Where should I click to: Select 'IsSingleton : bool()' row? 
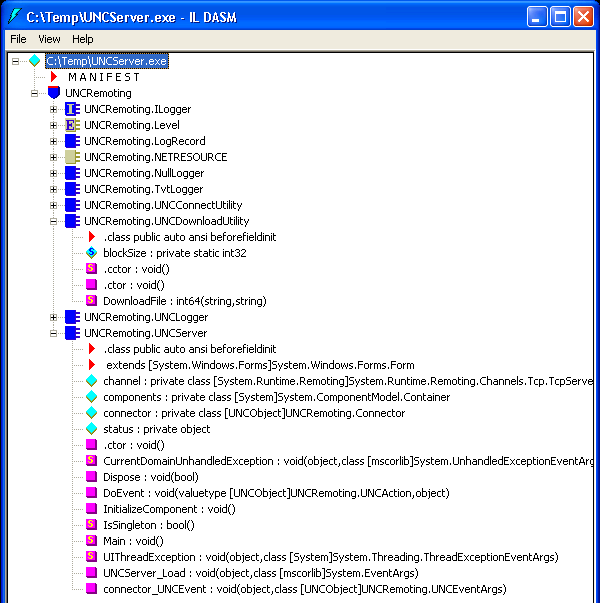click(149, 525)
